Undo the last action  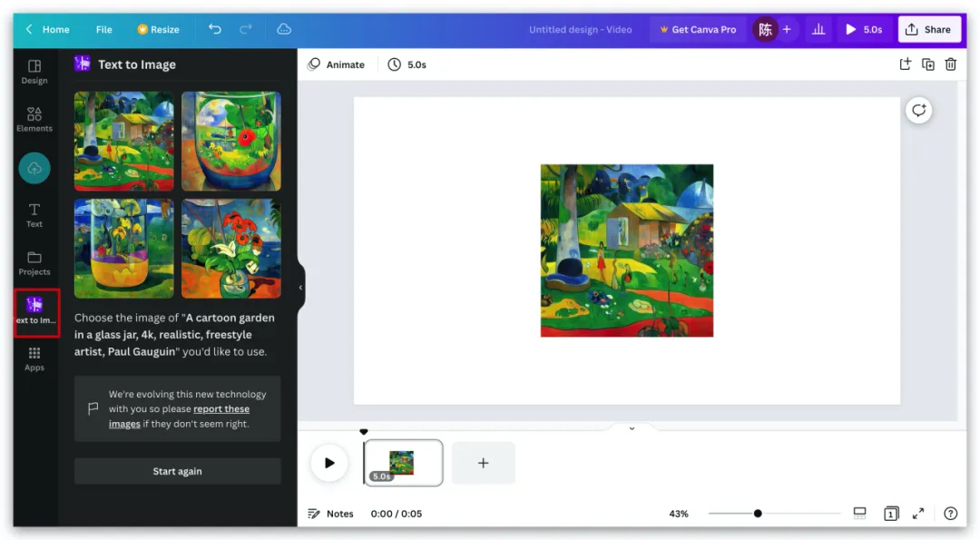pos(214,29)
